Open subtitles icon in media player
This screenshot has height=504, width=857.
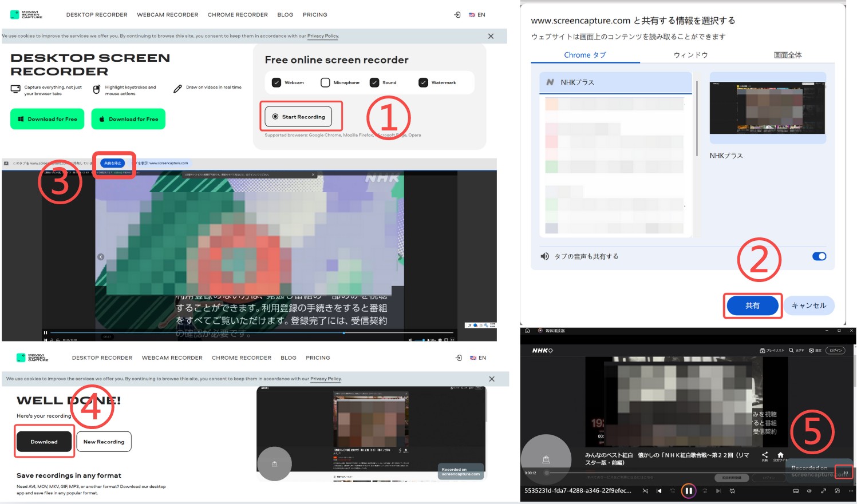(x=796, y=491)
